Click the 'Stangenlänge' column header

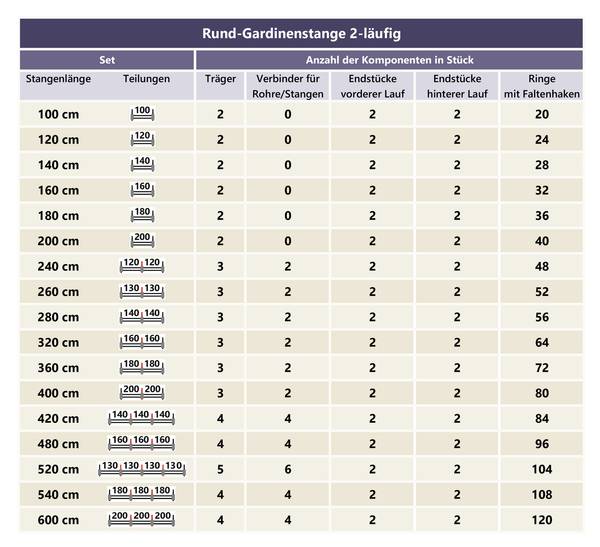[x=58, y=79]
